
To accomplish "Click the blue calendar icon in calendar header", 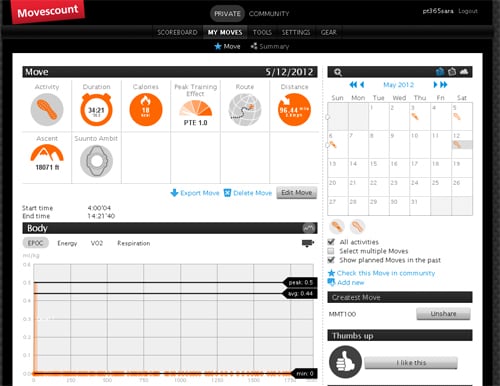I will pos(440,71).
